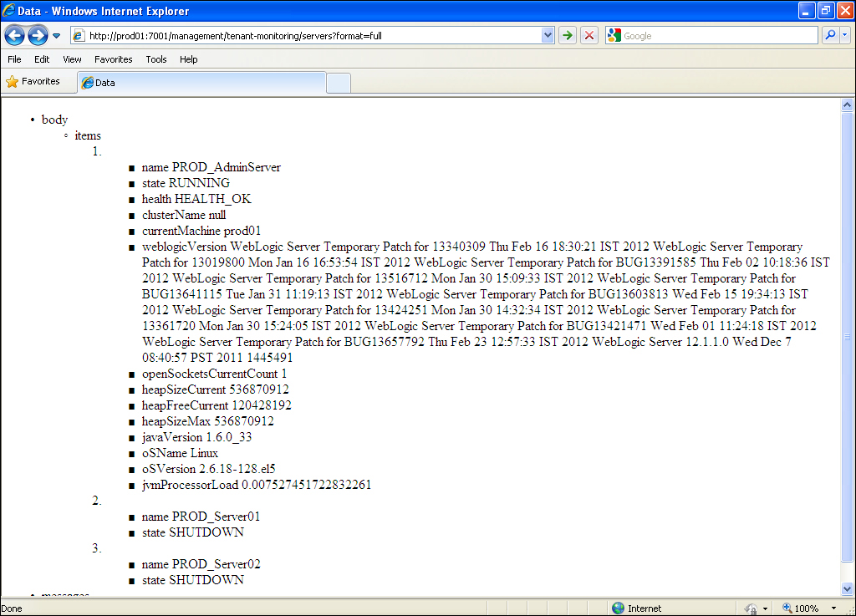
Task: Click the scrollbar down arrow
Action: 848,588
